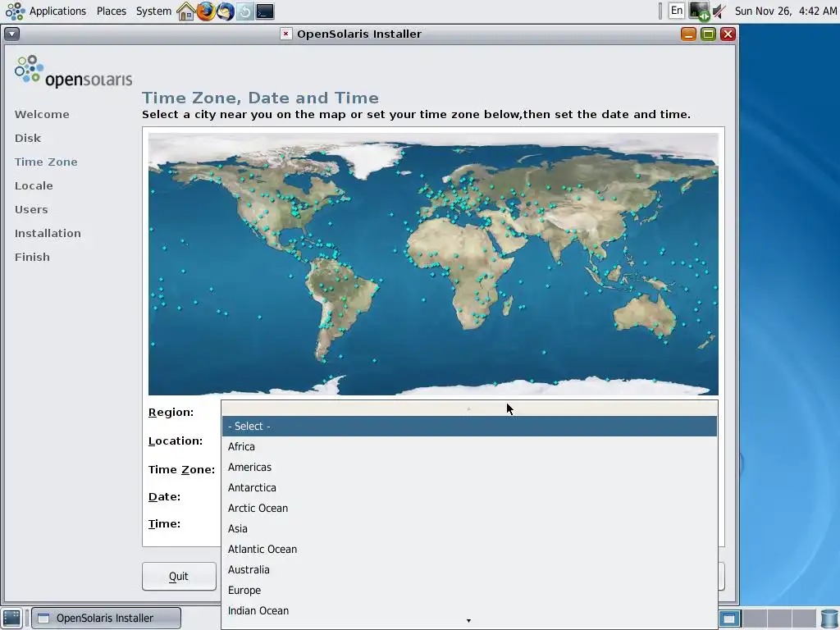Screen dimensions: 840x630
Task: Click the region list scroll-down arrow
Action: [468, 621]
